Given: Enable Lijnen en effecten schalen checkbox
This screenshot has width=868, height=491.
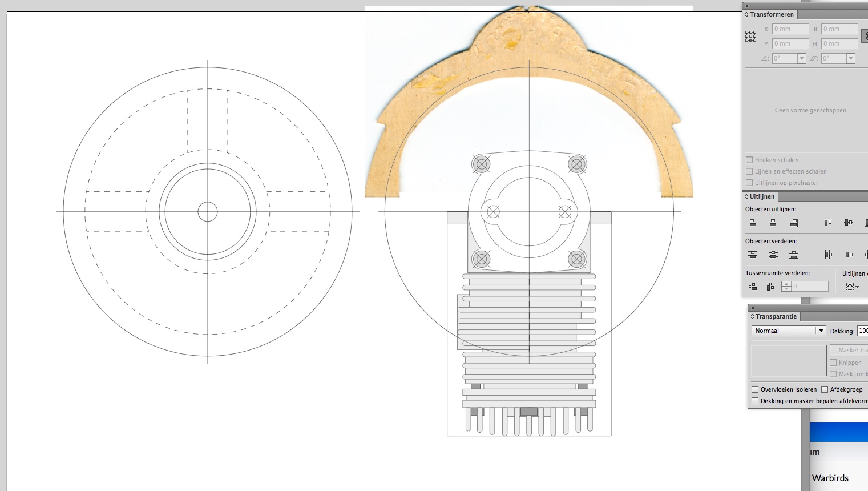Looking at the screenshot, I should pos(749,171).
